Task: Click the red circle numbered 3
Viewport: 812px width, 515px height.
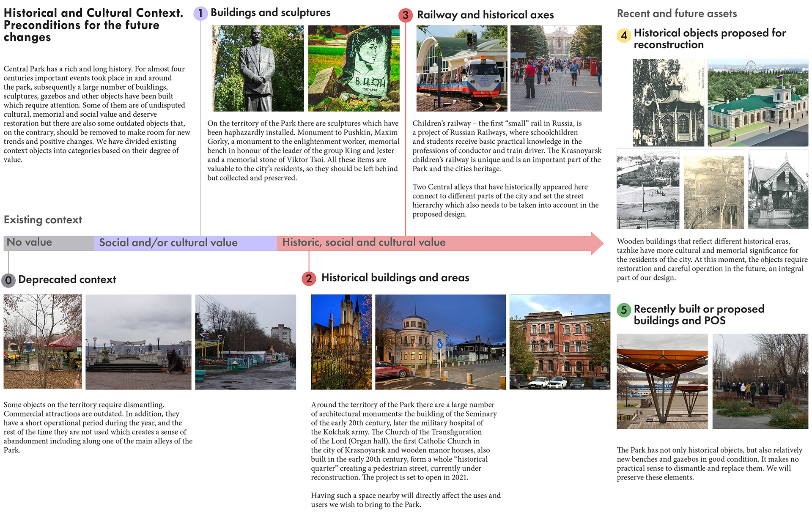Action: tap(406, 16)
